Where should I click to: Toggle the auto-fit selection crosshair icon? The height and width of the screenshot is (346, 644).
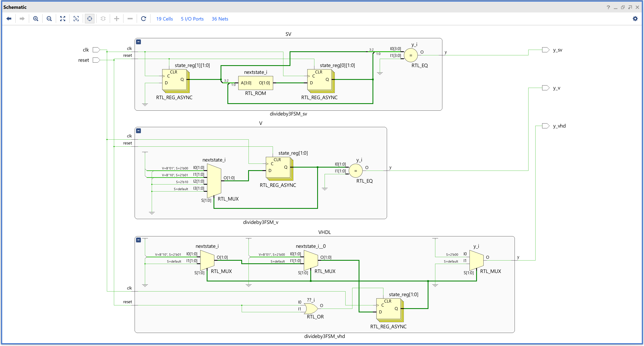90,19
